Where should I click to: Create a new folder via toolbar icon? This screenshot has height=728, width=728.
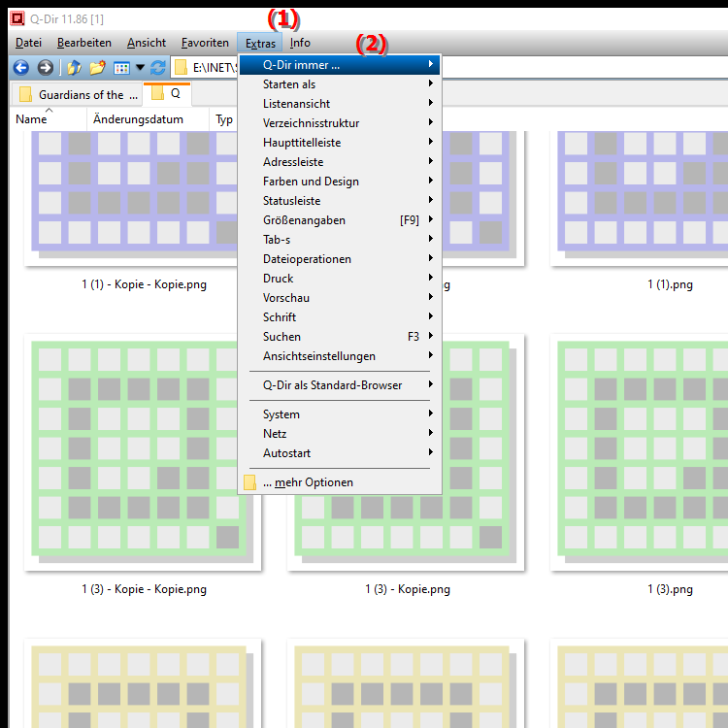click(97, 68)
